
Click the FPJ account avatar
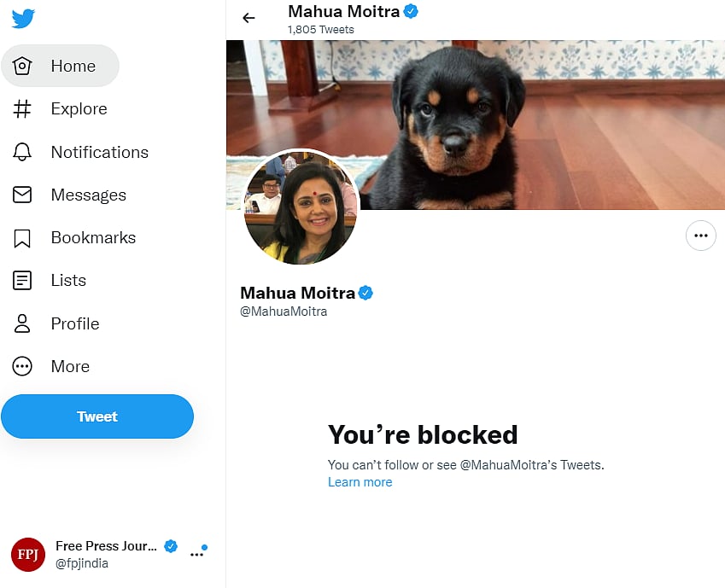(x=28, y=555)
